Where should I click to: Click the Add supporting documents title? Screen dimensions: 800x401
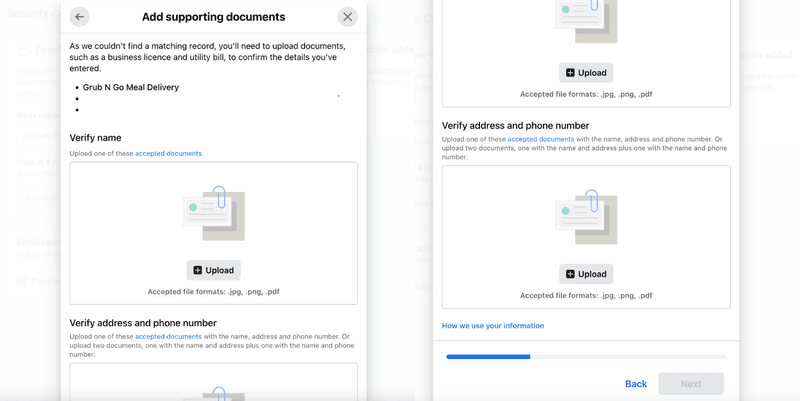[x=213, y=17]
